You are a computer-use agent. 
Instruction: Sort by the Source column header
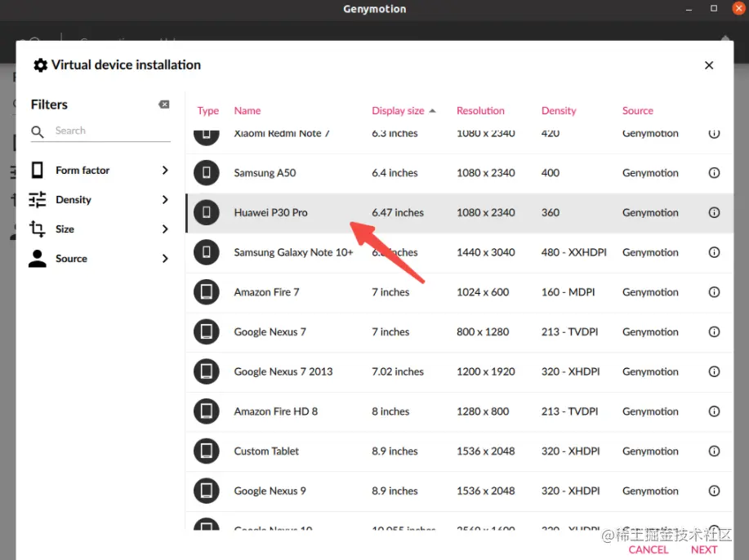[x=637, y=111]
